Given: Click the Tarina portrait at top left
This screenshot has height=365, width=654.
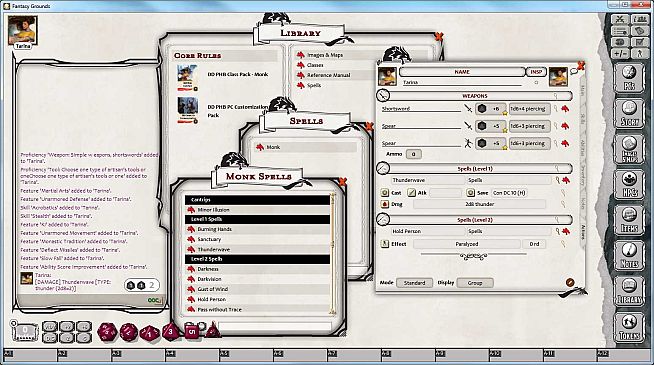Looking at the screenshot, I should pyautogui.click(x=23, y=30).
